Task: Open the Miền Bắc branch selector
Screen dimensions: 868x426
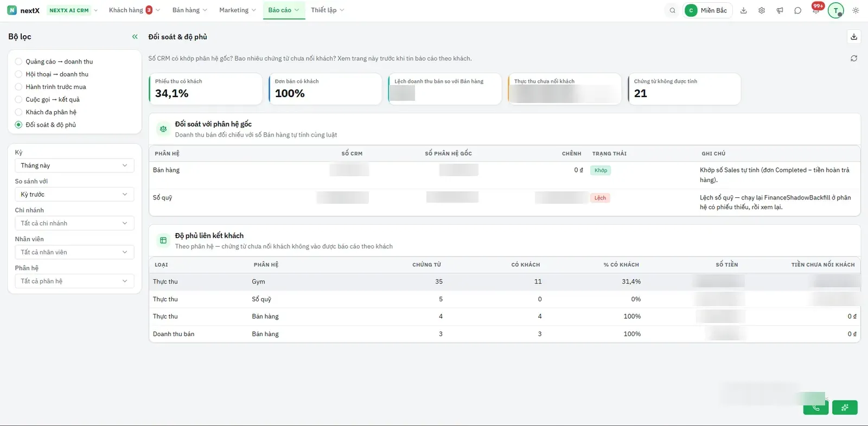Action: 707,10
